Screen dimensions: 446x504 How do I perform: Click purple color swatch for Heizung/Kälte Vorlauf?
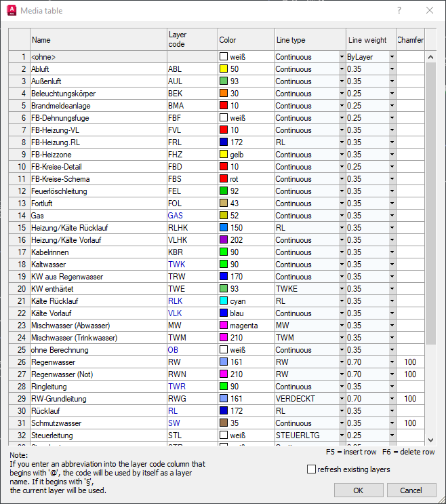pos(224,239)
